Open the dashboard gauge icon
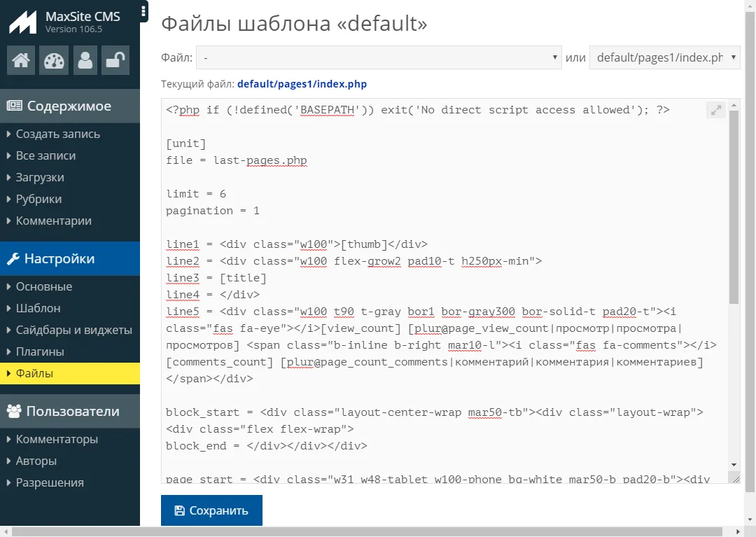756x537 pixels. [53, 61]
